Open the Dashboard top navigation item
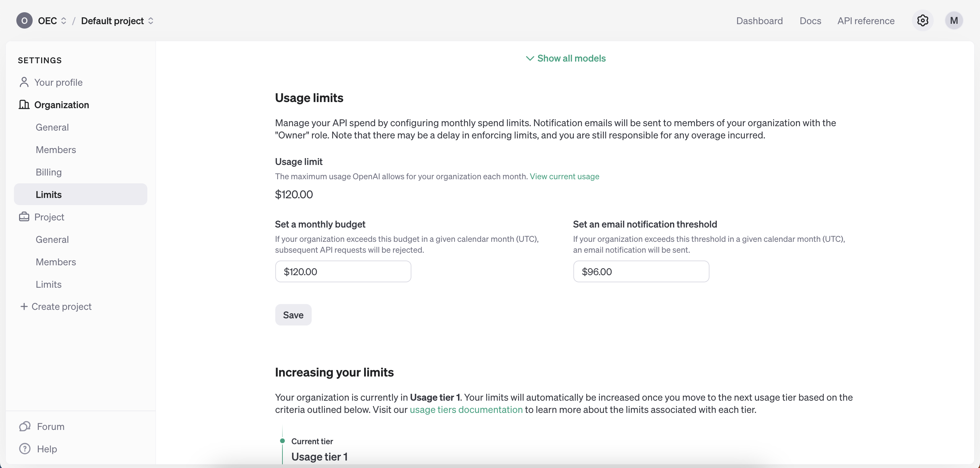Image resolution: width=980 pixels, height=468 pixels. (759, 20)
